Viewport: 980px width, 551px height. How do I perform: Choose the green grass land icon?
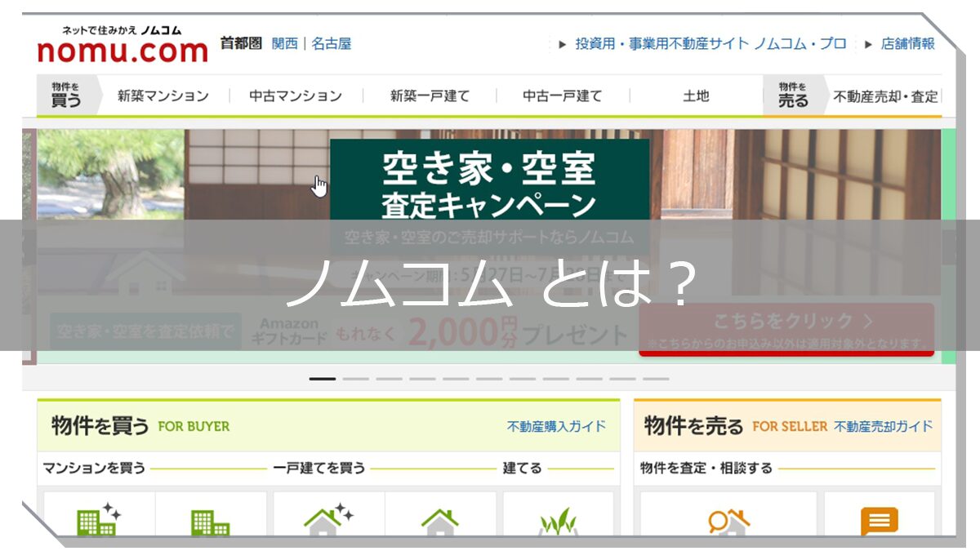point(559,522)
